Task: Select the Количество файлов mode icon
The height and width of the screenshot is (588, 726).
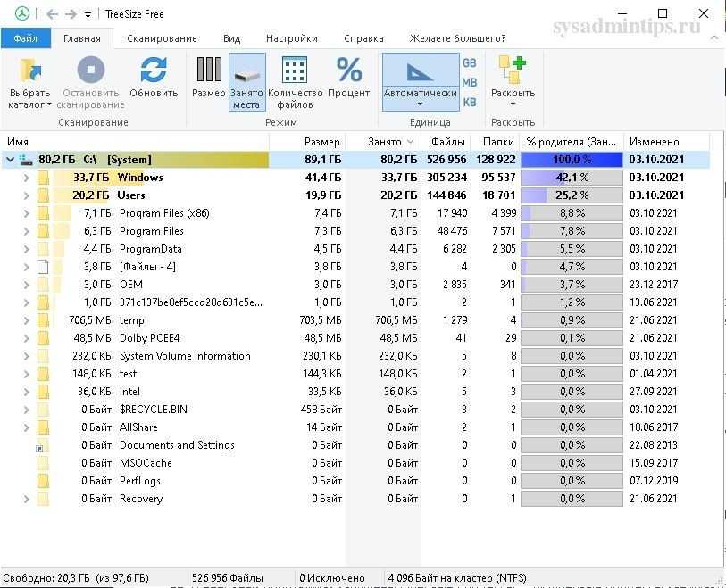Action: [x=295, y=70]
